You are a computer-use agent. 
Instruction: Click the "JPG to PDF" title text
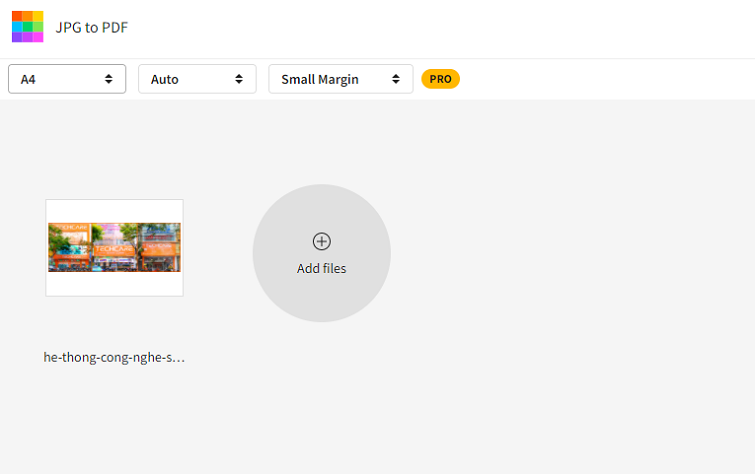click(x=92, y=27)
